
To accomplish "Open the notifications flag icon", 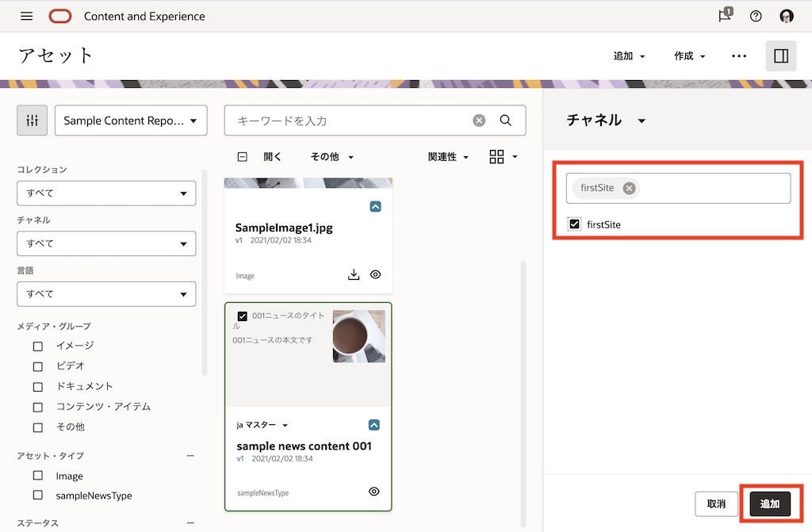I will point(724,16).
